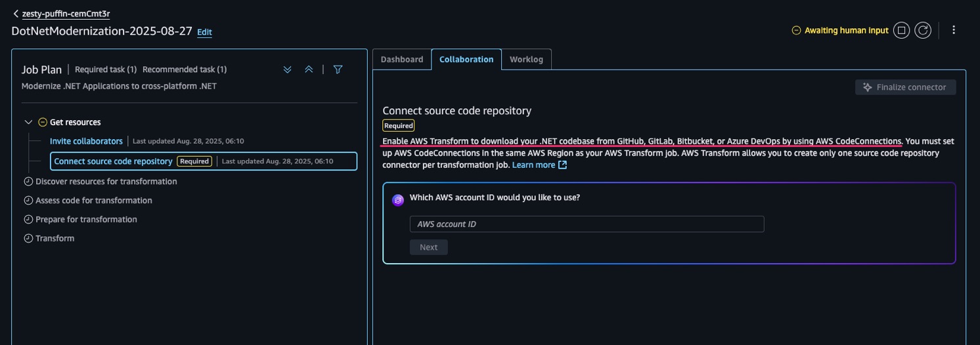Expand all job plan tasks
The image size is (980, 345).
(x=287, y=70)
